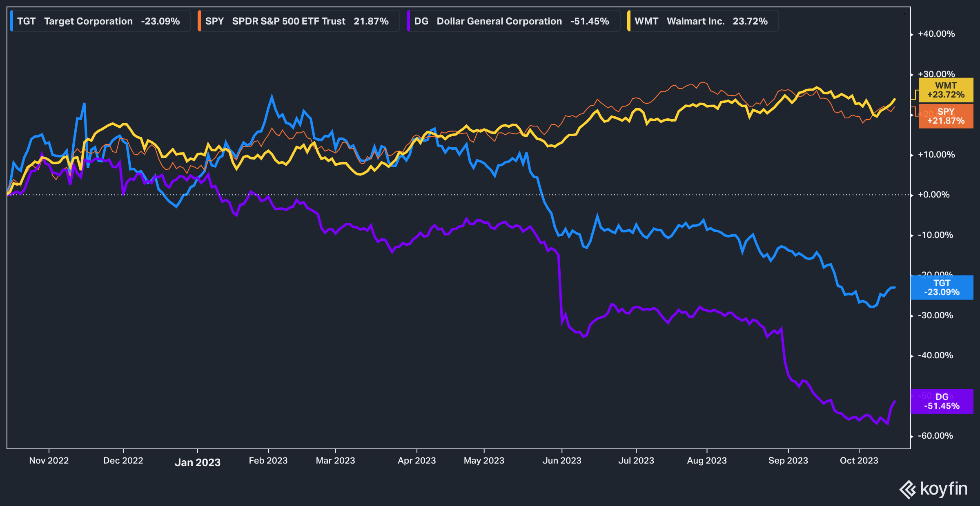Click the TGT -23.09% price tag
The image size is (980, 506).
click(942, 288)
